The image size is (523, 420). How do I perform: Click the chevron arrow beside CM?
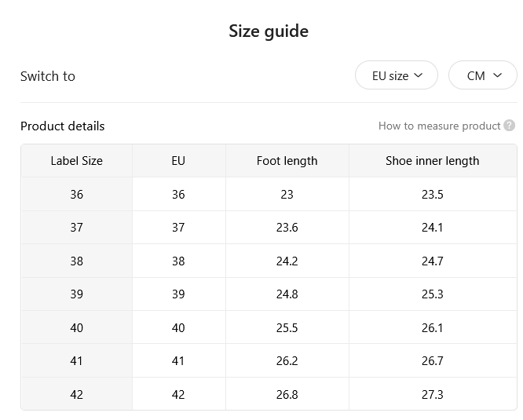click(x=497, y=75)
